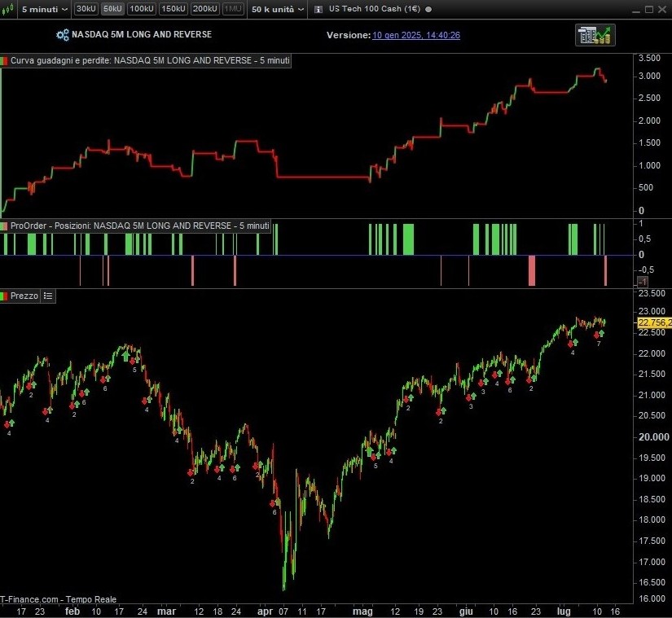Click the T-Finance.com - Tempo Reale label
This screenshot has width=672, height=618.
[59, 599]
